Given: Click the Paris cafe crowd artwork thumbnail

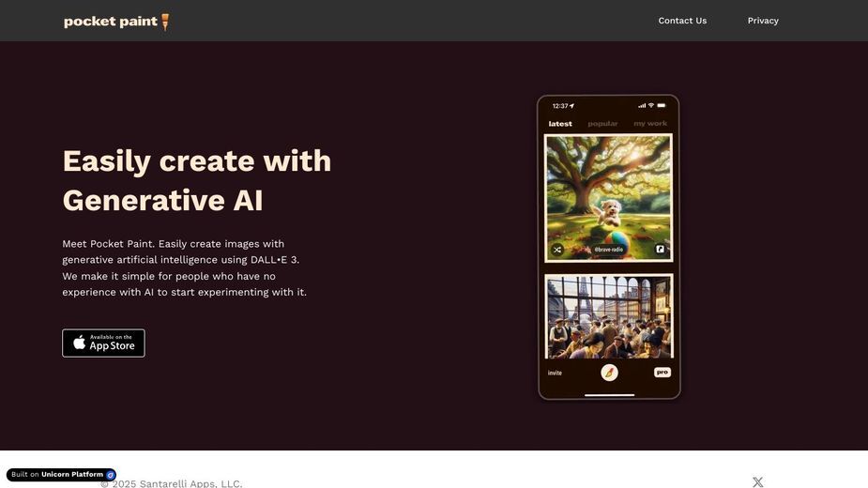Looking at the screenshot, I should 608,316.
